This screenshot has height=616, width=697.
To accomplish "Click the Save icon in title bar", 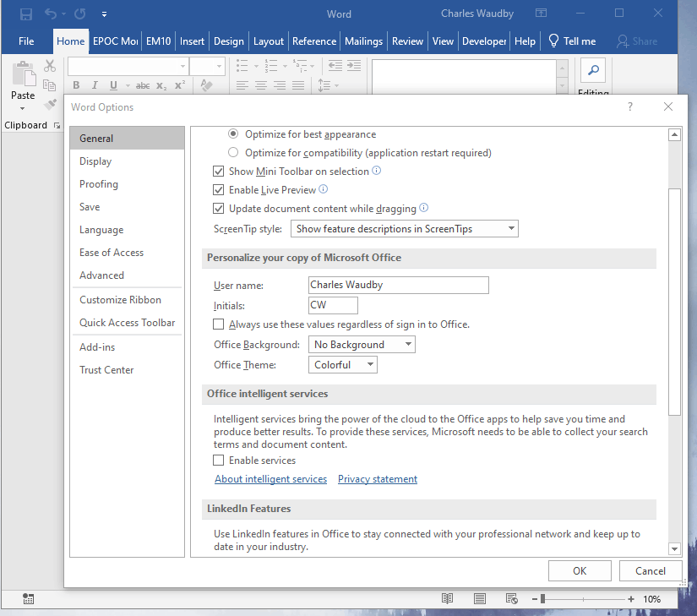I will [26, 14].
